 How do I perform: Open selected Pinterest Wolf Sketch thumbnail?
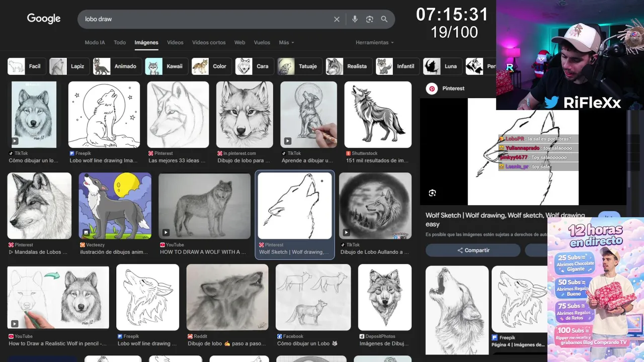295,206
